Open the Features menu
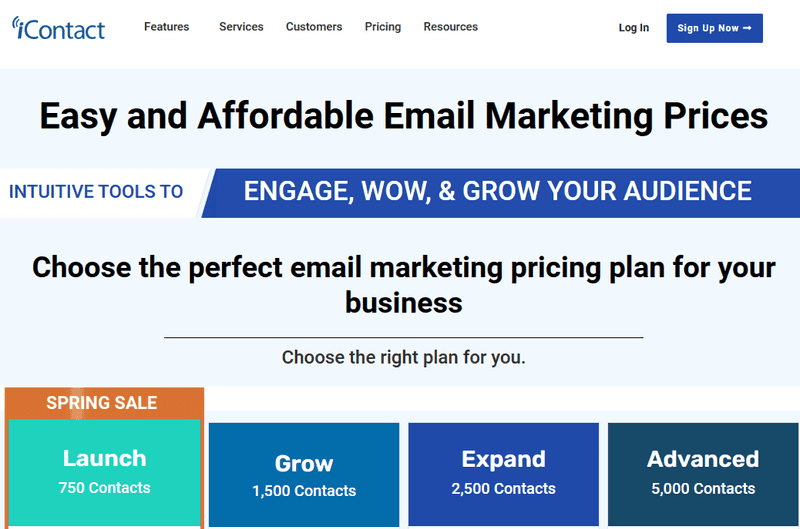The image size is (800, 529). tap(166, 27)
